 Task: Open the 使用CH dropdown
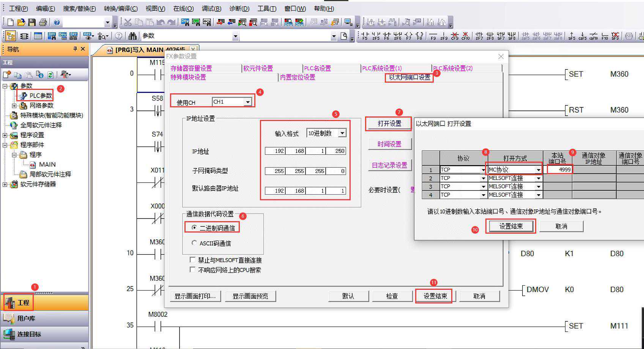(x=247, y=102)
